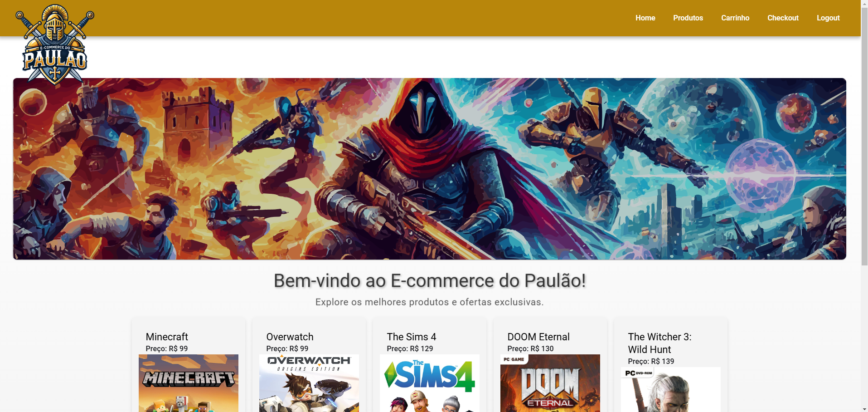Click the Explore os melhores produtos subtitle
This screenshot has height=412, width=868.
[x=430, y=302]
